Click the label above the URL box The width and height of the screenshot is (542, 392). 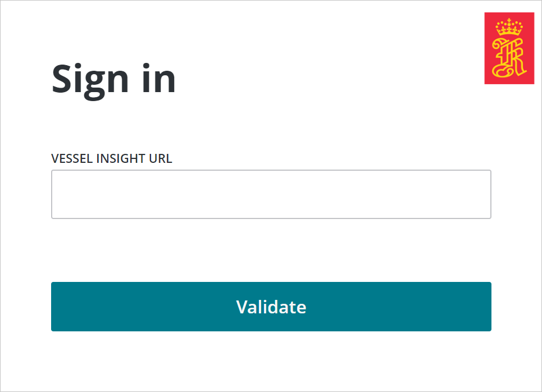[x=111, y=159]
